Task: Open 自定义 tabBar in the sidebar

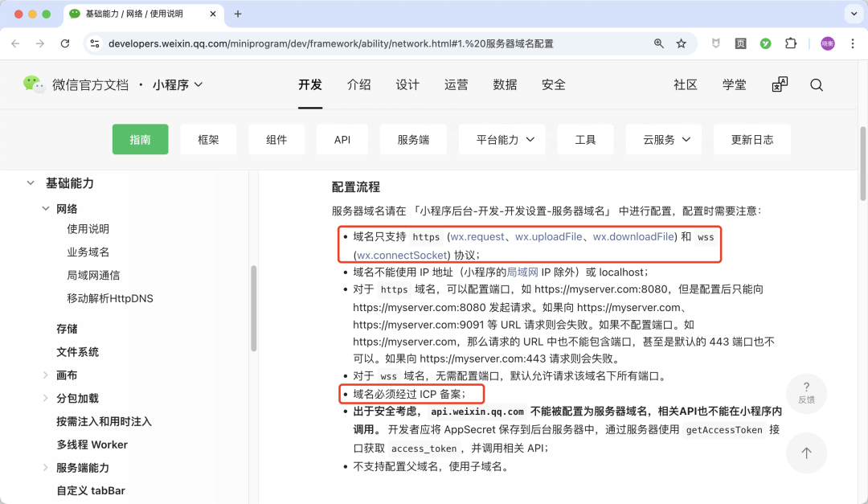Action: click(91, 490)
